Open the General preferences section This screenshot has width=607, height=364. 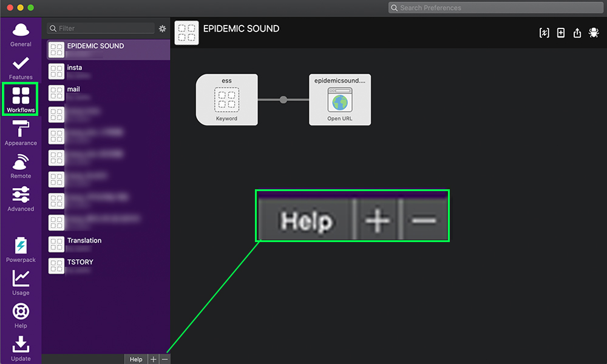click(21, 35)
